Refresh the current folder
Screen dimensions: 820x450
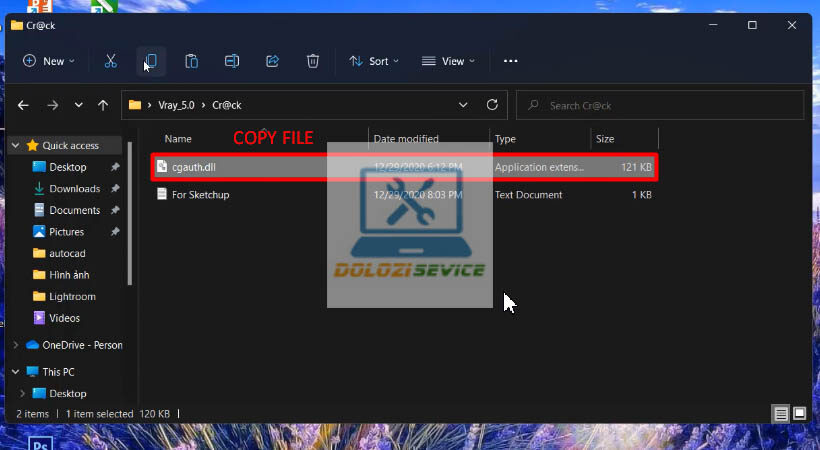492,104
